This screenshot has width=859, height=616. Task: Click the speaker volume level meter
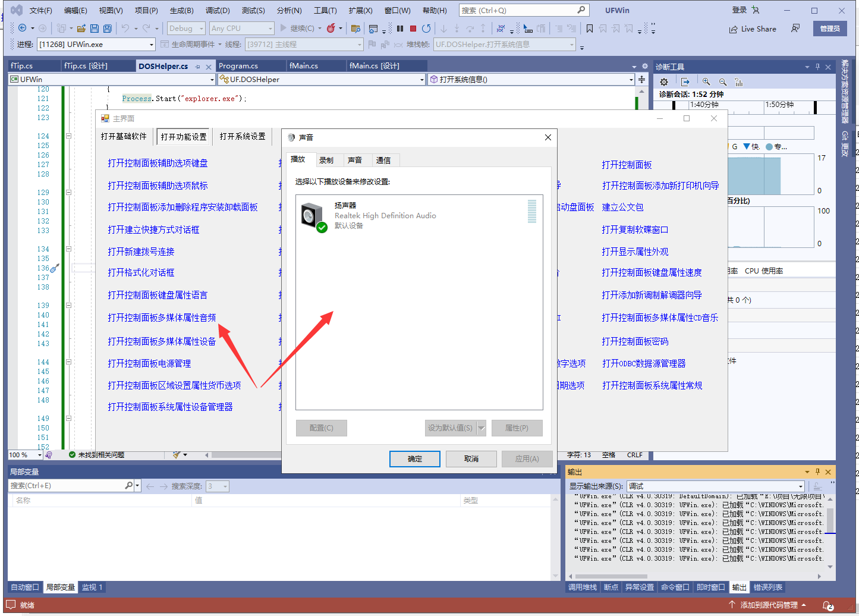coord(532,212)
